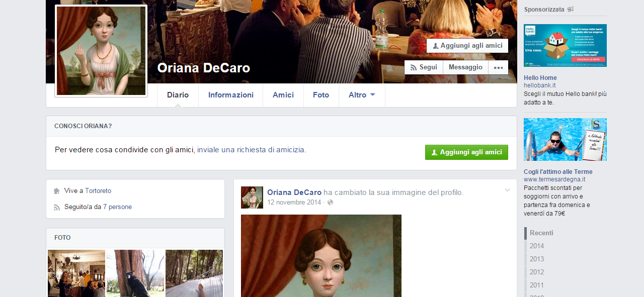Open the three-dots more options button

pos(498,67)
